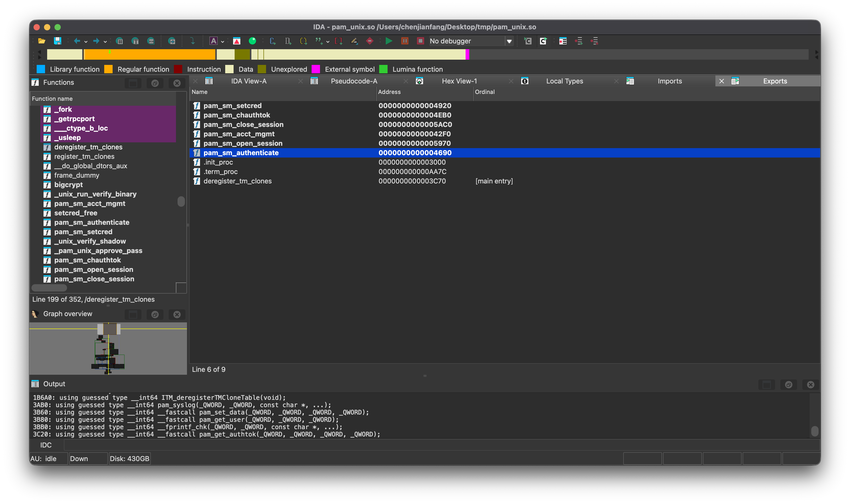Click the text search (T) toolbar icon
This screenshot has width=850, height=504.
click(x=135, y=41)
